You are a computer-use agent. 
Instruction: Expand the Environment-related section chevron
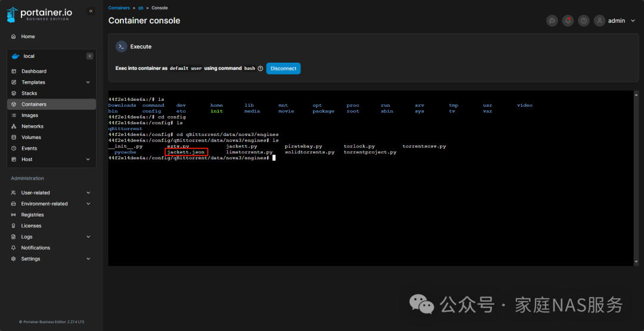coord(88,204)
